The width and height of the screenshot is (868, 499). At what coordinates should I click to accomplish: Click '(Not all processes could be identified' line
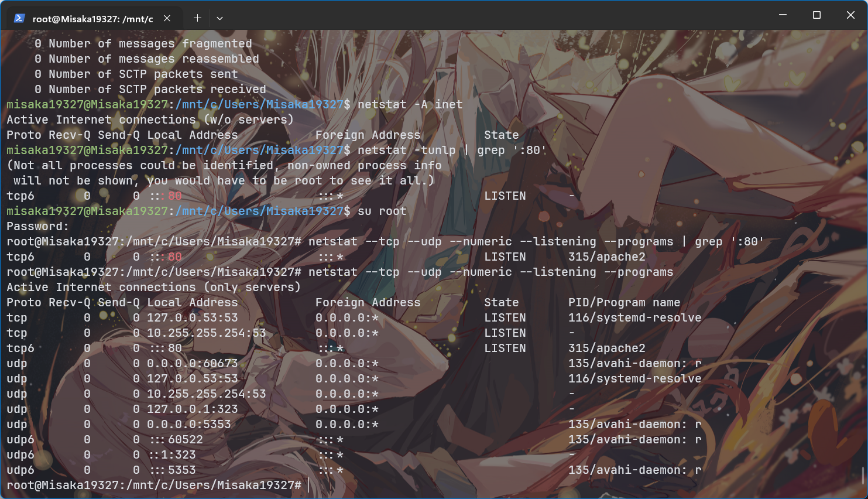(x=224, y=165)
